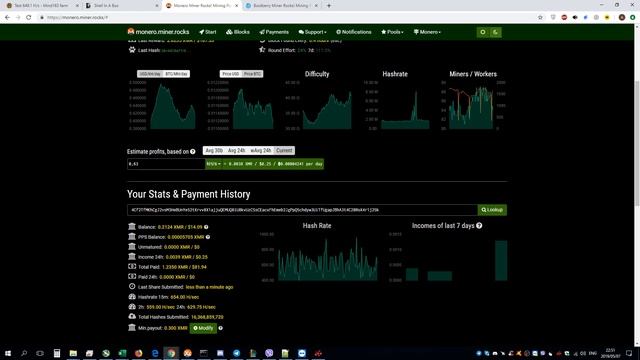Open the Notifications page
640x360 pixels.
pos(353,32)
